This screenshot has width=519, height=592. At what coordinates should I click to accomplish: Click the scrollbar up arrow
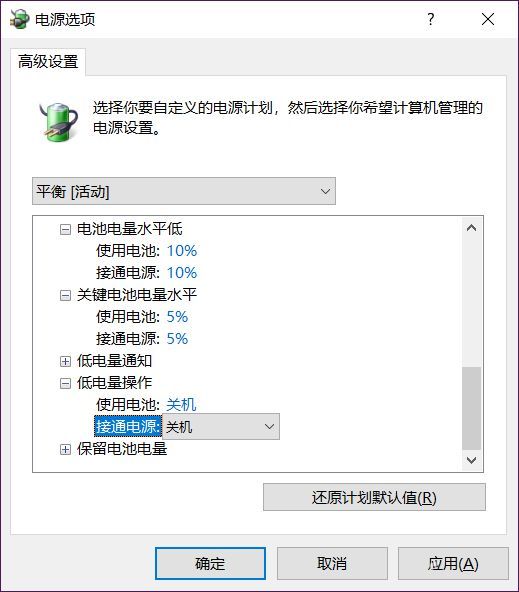click(x=471, y=228)
